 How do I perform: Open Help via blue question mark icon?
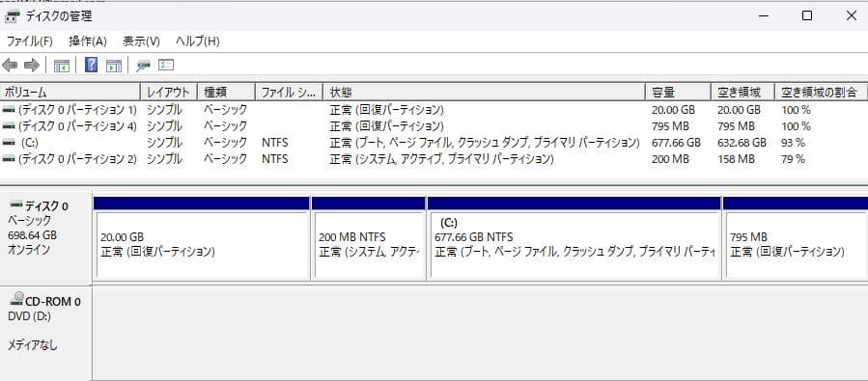point(92,66)
